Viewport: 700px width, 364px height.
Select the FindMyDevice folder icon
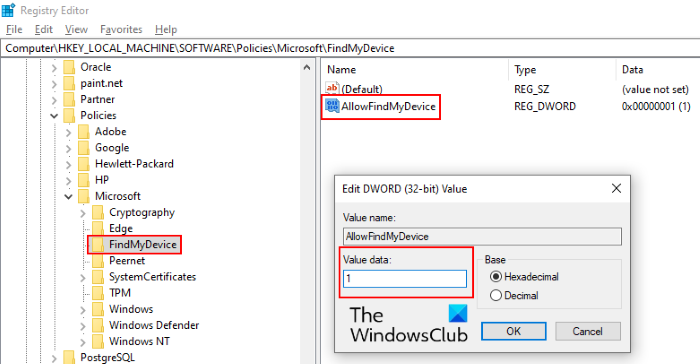click(x=98, y=244)
